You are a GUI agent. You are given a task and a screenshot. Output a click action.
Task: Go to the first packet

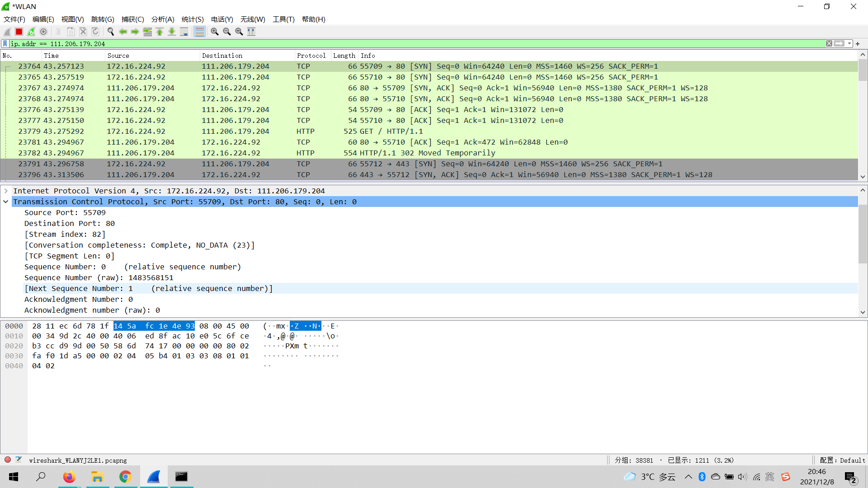160,32
